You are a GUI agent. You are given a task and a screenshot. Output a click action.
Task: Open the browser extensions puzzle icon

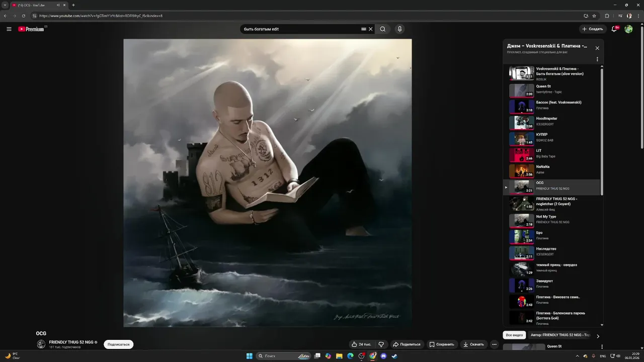(607, 16)
